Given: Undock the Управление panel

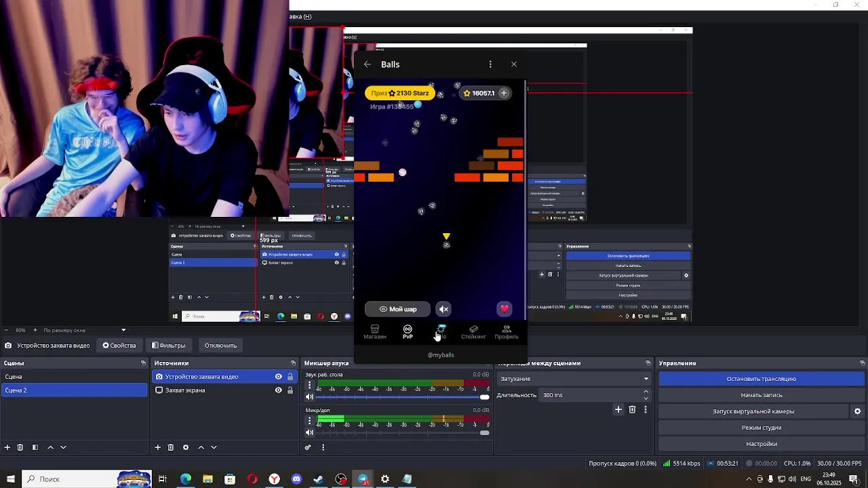Looking at the screenshot, I should (x=862, y=363).
